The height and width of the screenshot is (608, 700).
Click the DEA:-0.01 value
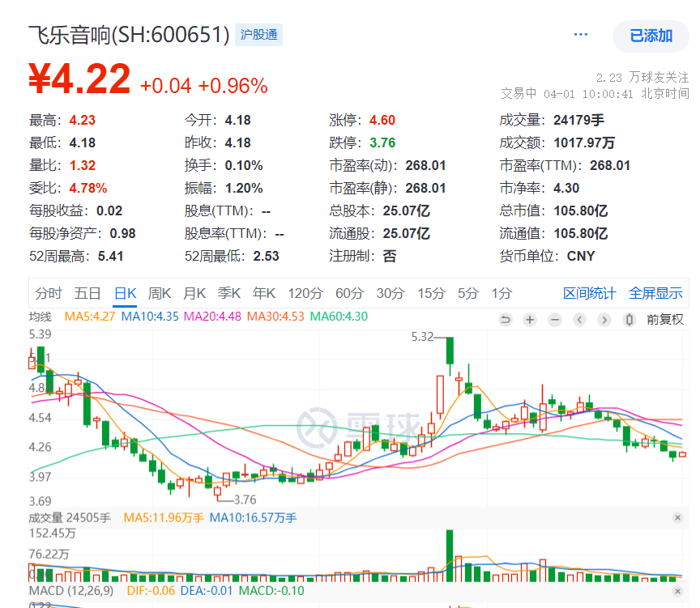click(x=207, y=591)
